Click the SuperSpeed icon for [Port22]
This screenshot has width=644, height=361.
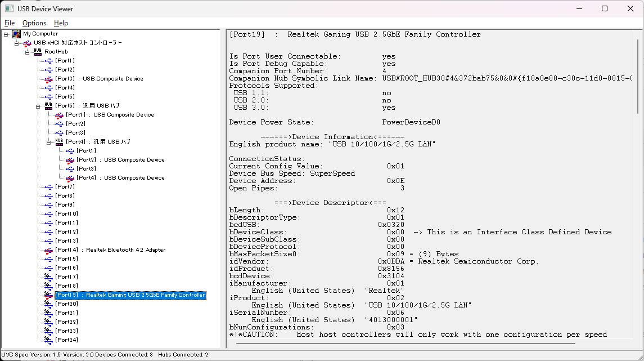tap(48, 322)
